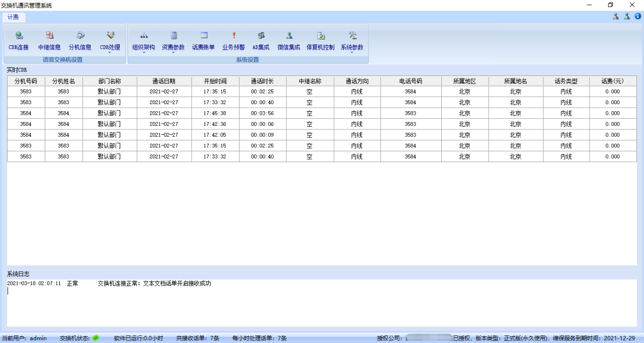Screen dimensions: 644x343
Task: Click 共接收话单:7条 in status bar
Action: tap(198, 338)
